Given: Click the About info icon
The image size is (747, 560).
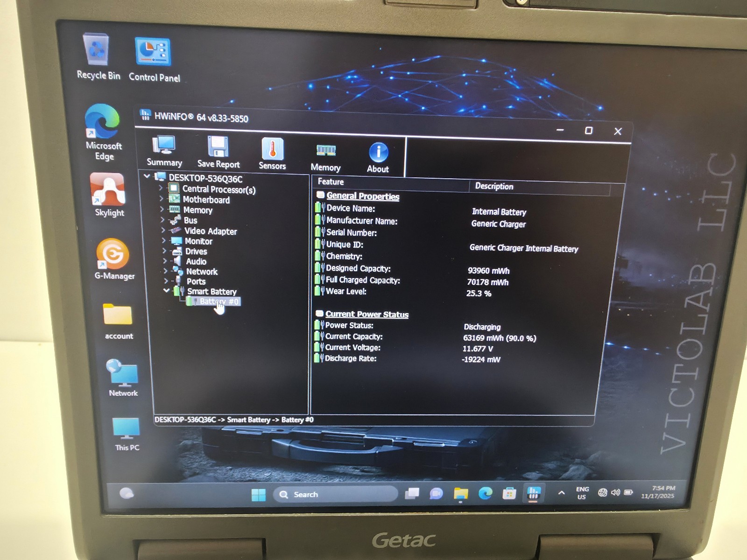Looking at the screenshot, I should 378,158.
